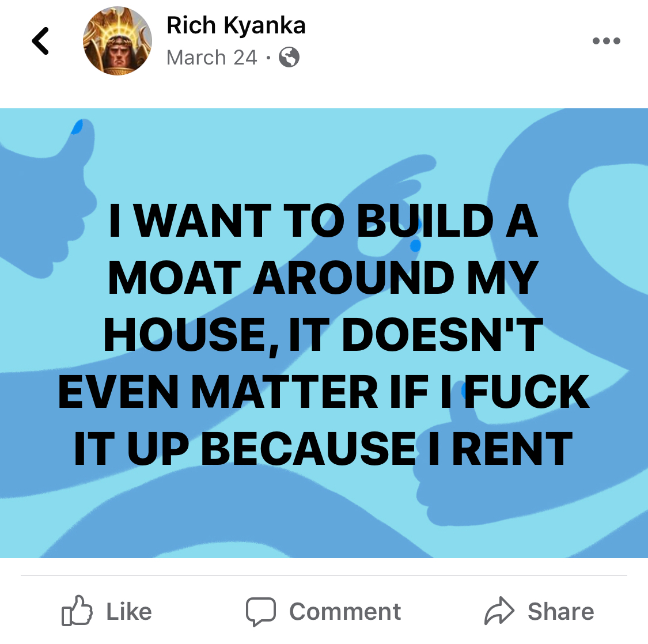
Task: Go back with the left chevron arrow
Action: (x=40, y=41)
